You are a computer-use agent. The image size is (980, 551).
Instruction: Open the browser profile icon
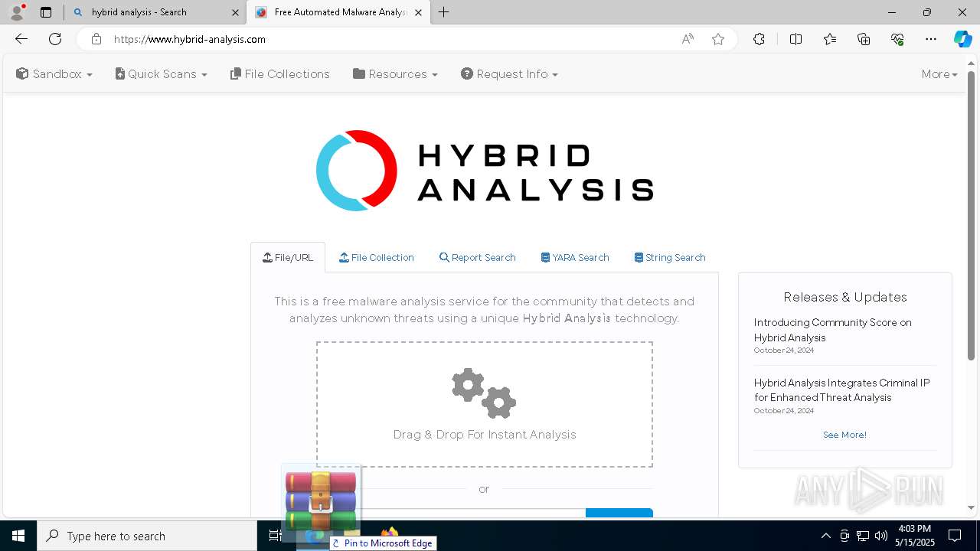point(16,12)
